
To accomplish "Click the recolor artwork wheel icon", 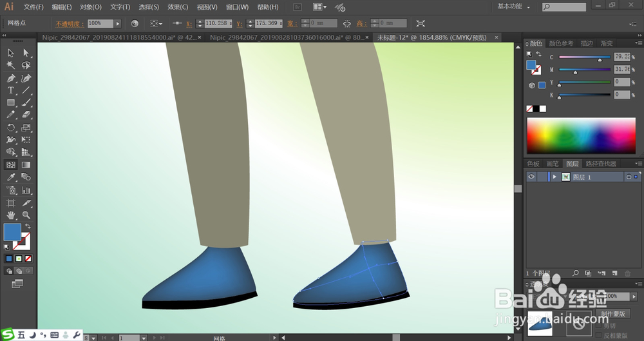I will (x=135, y=23).
